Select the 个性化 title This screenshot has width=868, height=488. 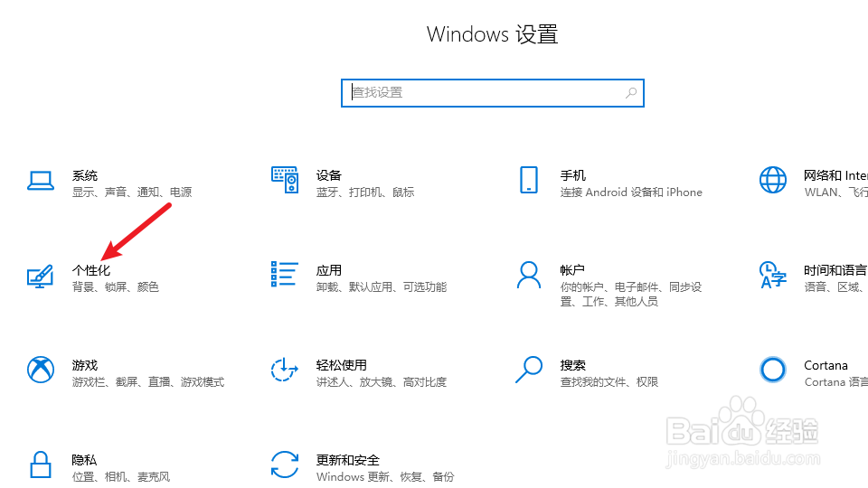(x=91, y=270)
